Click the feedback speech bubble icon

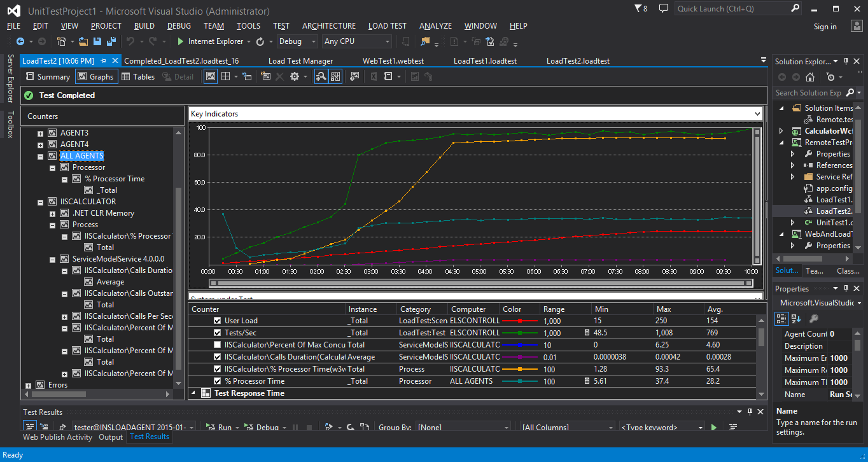click(664, 8)
